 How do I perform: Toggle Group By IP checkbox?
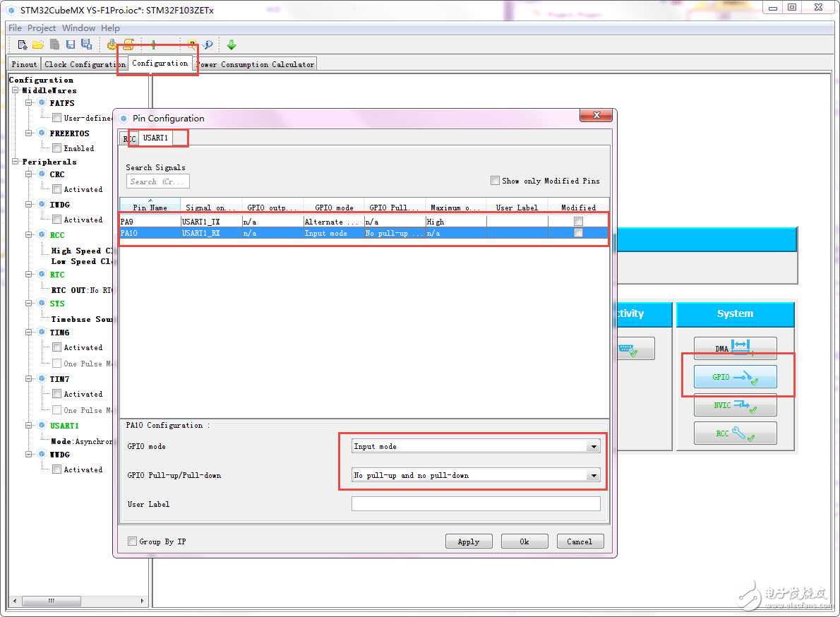132,541
